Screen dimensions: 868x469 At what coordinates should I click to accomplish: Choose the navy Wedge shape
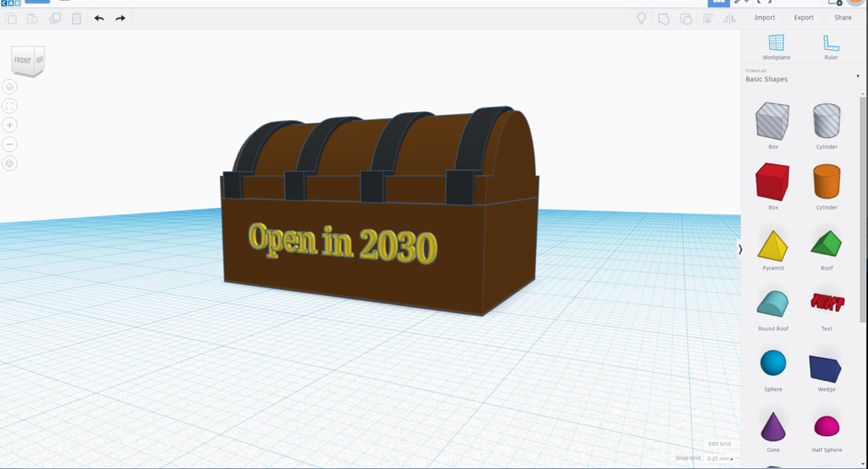click(826, 368)
